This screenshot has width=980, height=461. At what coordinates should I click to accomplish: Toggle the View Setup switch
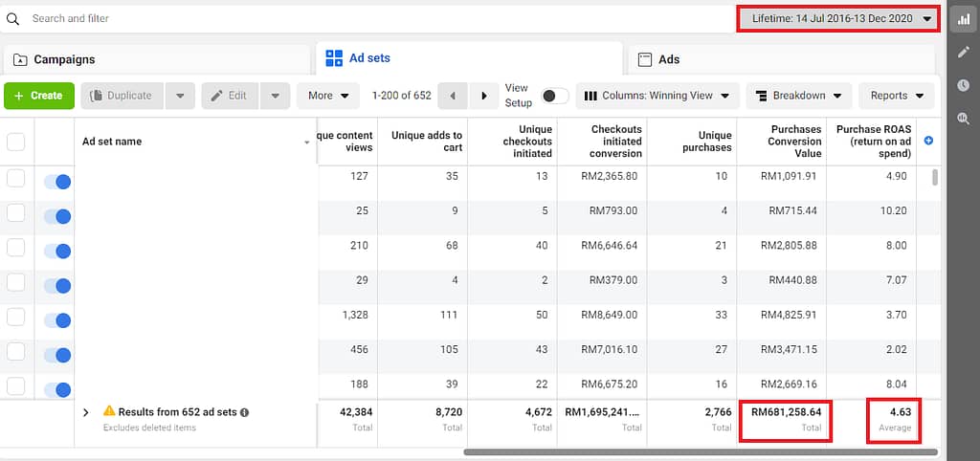click(555, 96)
